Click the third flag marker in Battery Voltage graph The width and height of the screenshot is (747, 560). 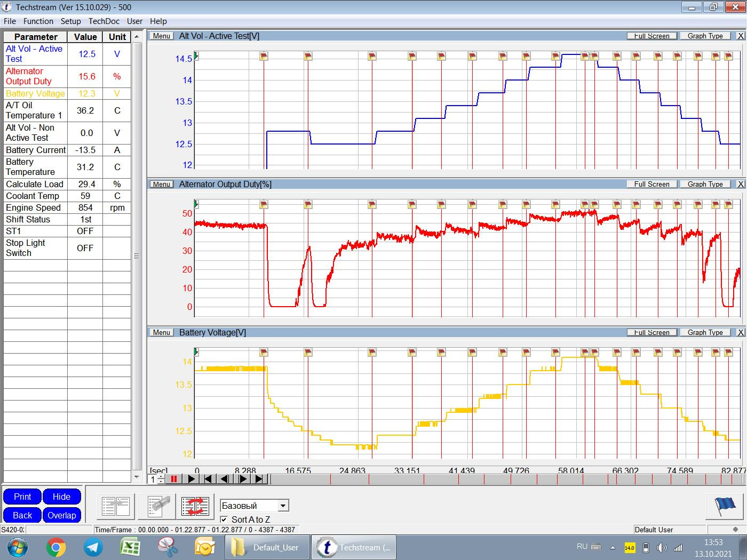click(x=372, y=353)
